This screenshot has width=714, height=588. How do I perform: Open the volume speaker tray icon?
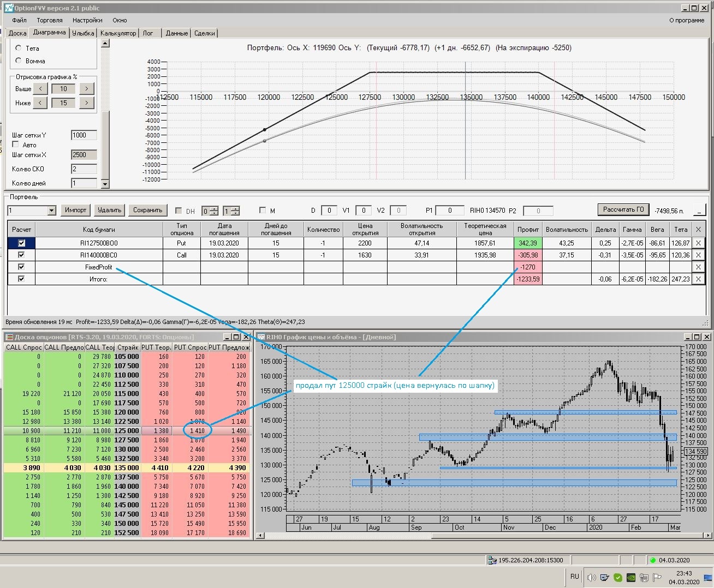(591, 578)
